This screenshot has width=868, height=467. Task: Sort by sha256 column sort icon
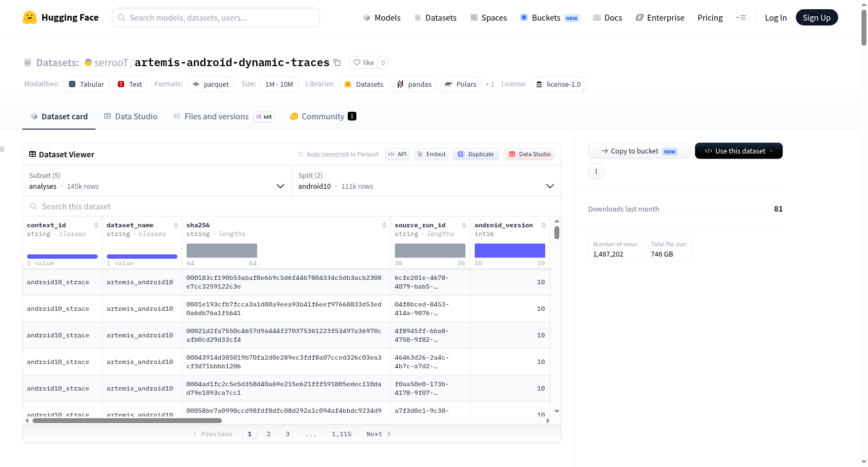[384, 225]
